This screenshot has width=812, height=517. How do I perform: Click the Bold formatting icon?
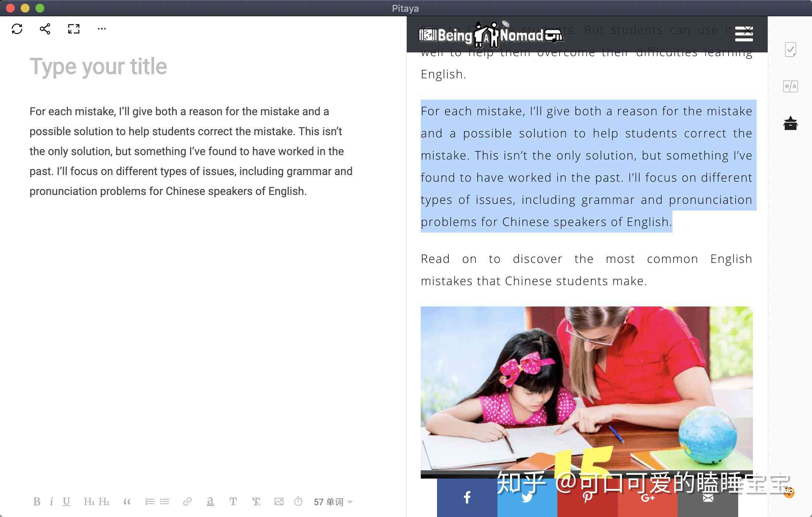click(37, 501)
